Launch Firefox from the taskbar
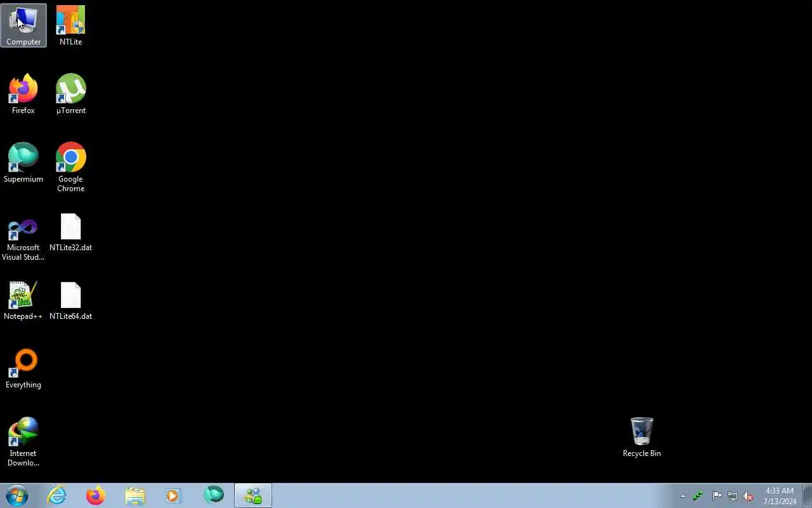Screen dimensions: 812x508 [96, 495]
